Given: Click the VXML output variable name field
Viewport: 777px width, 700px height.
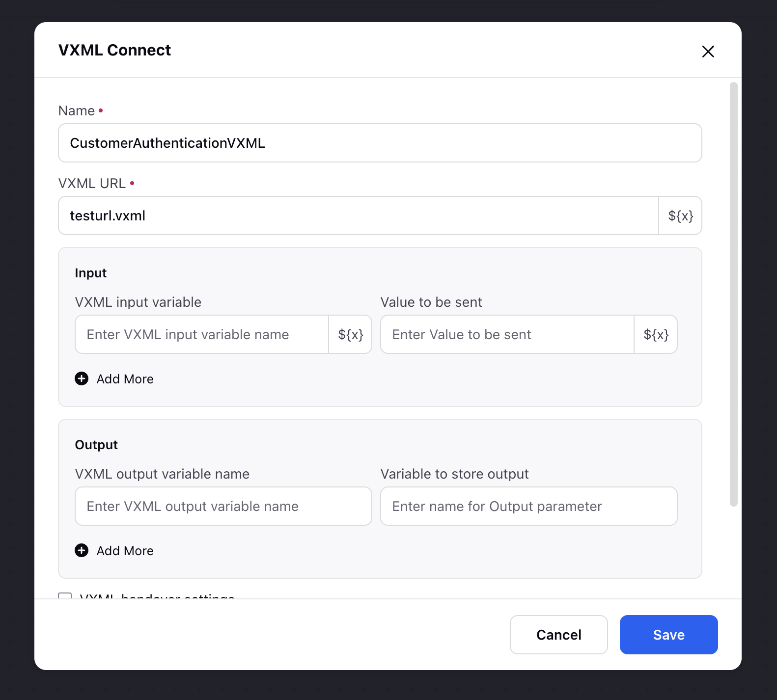Looking at the screenshot, I should 223,507.
